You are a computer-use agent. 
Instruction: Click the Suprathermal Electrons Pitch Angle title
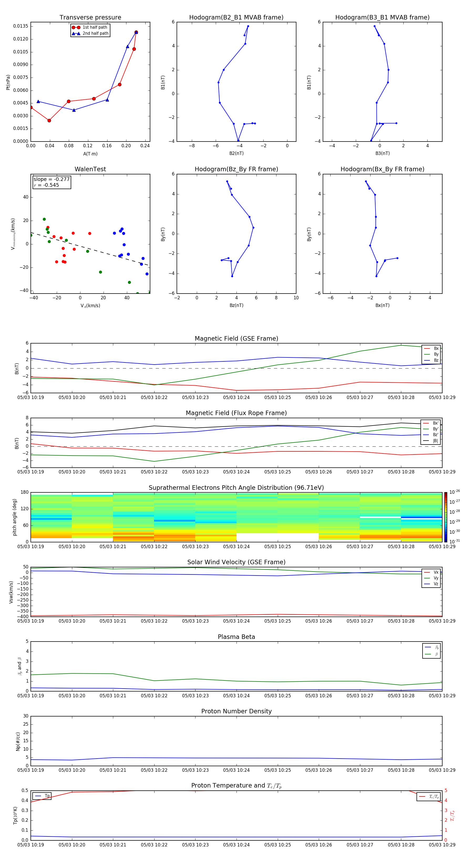coord(236,488)
